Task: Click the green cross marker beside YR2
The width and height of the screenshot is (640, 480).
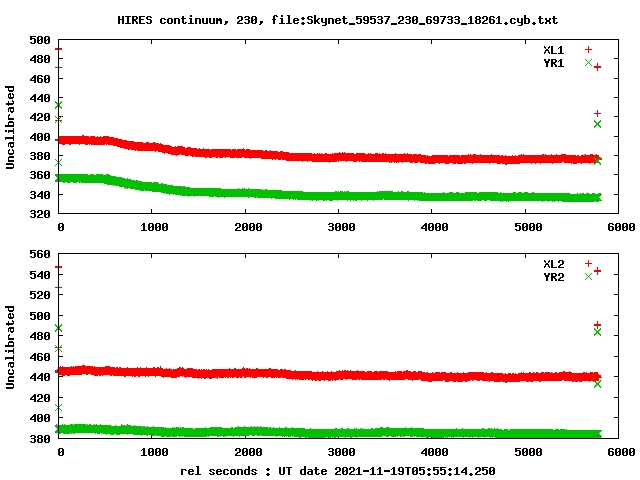Action: tap(588, 277)
